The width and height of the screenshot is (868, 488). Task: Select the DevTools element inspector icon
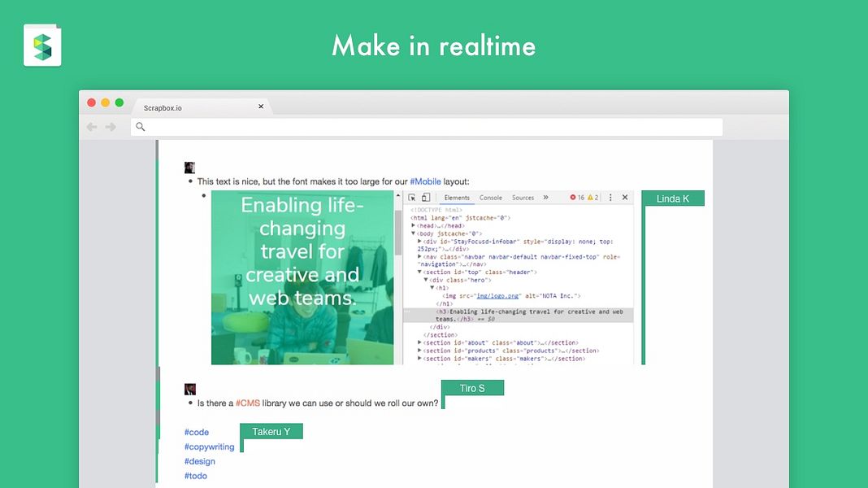412,198
